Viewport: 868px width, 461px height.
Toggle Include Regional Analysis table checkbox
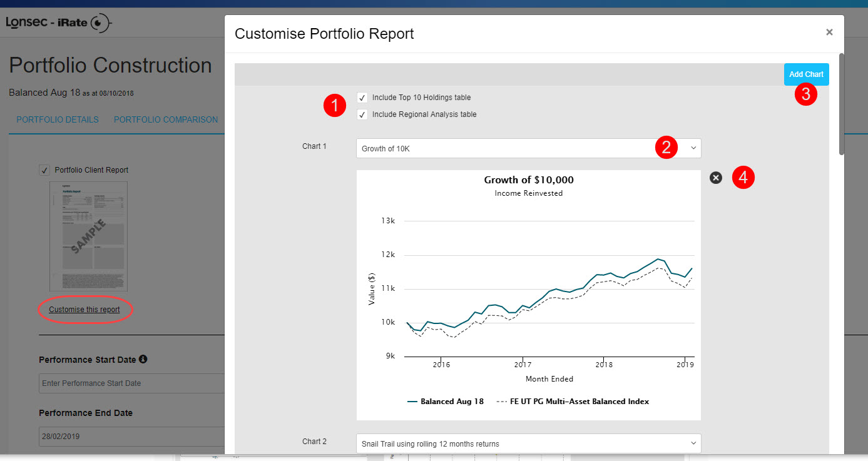click(x=362, y=114)
